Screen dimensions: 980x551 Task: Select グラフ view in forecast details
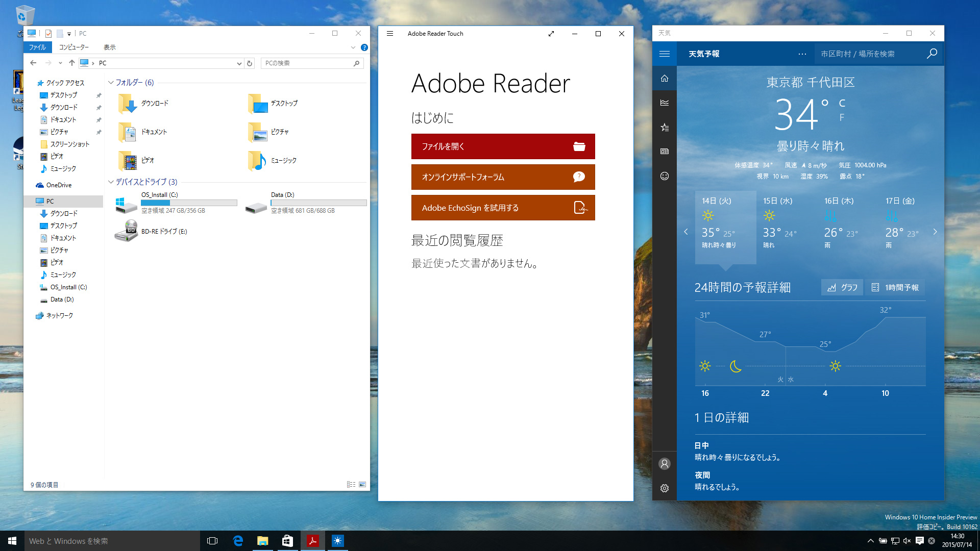coord(842,287)
